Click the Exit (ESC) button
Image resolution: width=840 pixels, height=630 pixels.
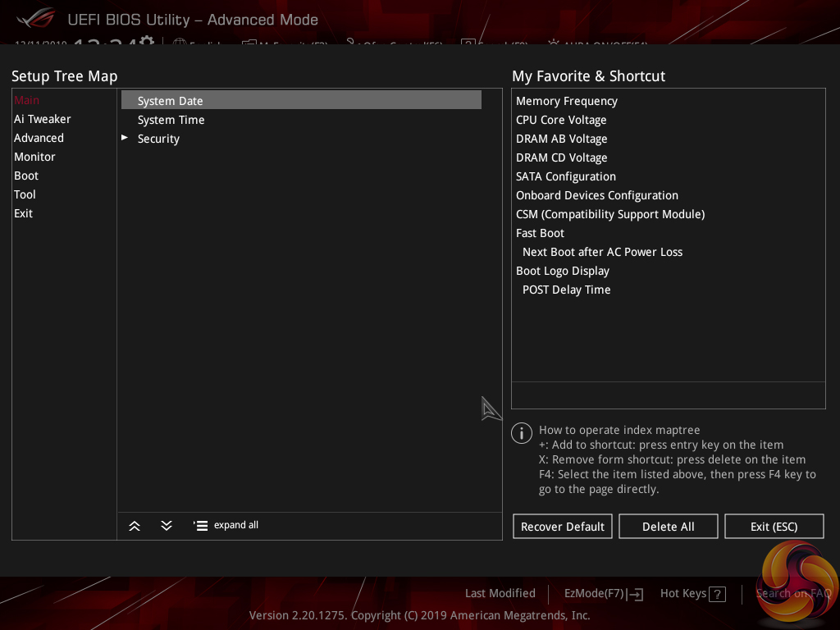774,527
